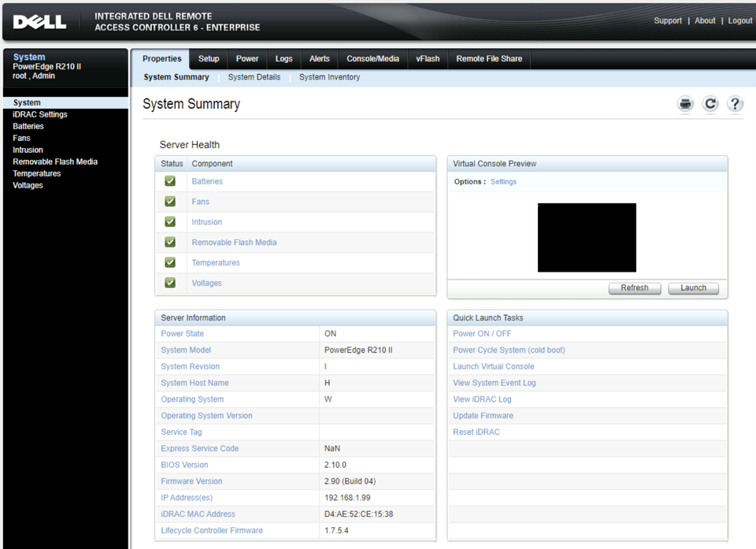This screenshot has height=549, width=756.
Task: Click the print page icon
Action: click(x=685, y=104)
